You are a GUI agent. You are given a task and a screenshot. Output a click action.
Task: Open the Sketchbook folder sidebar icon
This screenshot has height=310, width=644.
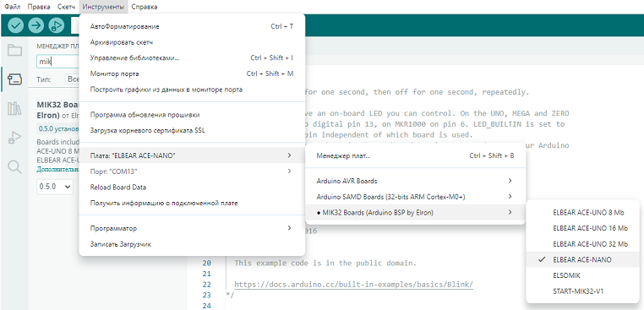(14, 50)
